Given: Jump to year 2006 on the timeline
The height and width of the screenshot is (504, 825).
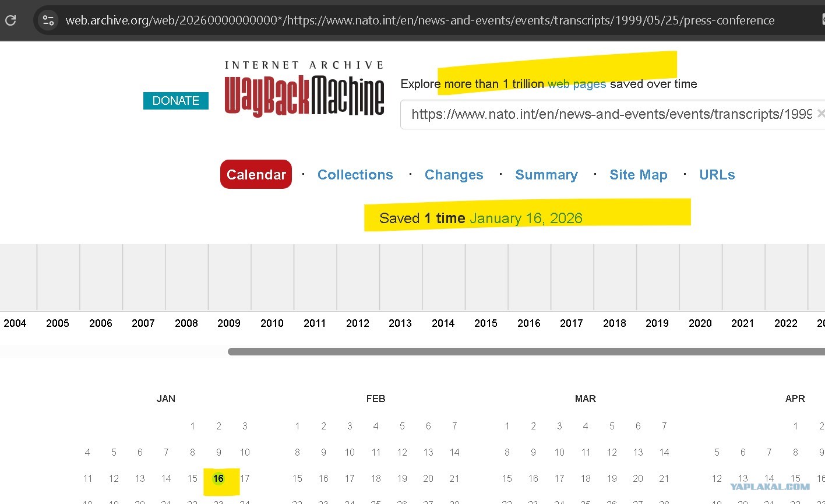Looking at the screenshot, I should pyautogui.click(x=101, y=323).
